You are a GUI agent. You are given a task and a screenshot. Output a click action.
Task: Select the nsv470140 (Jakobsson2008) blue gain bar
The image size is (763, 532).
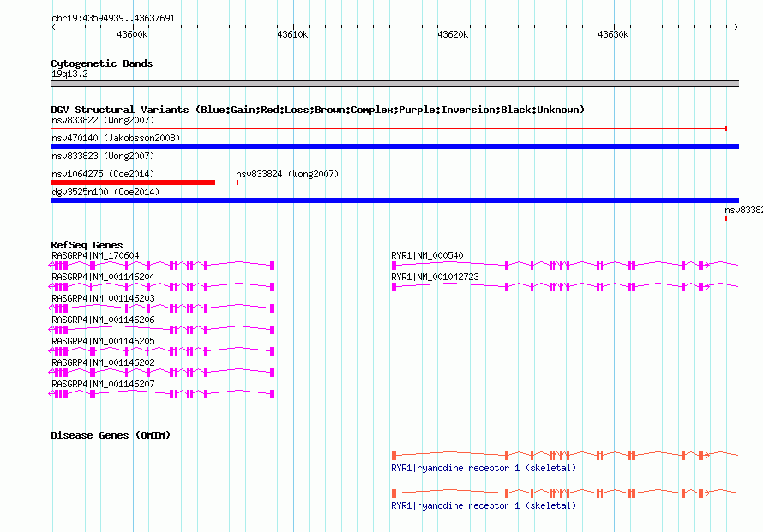click(x=394, y=146)
